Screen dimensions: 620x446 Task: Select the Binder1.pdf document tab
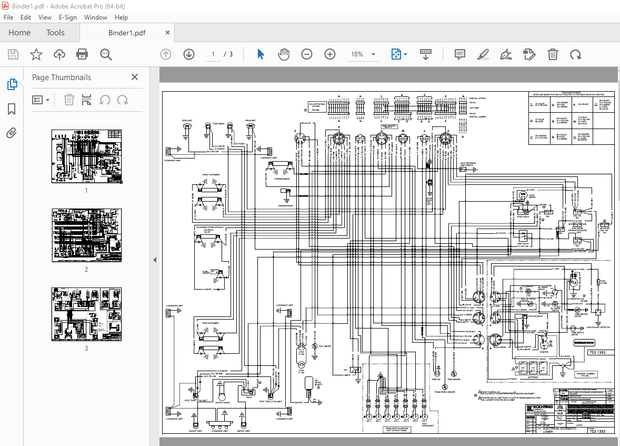pos(127,33)
